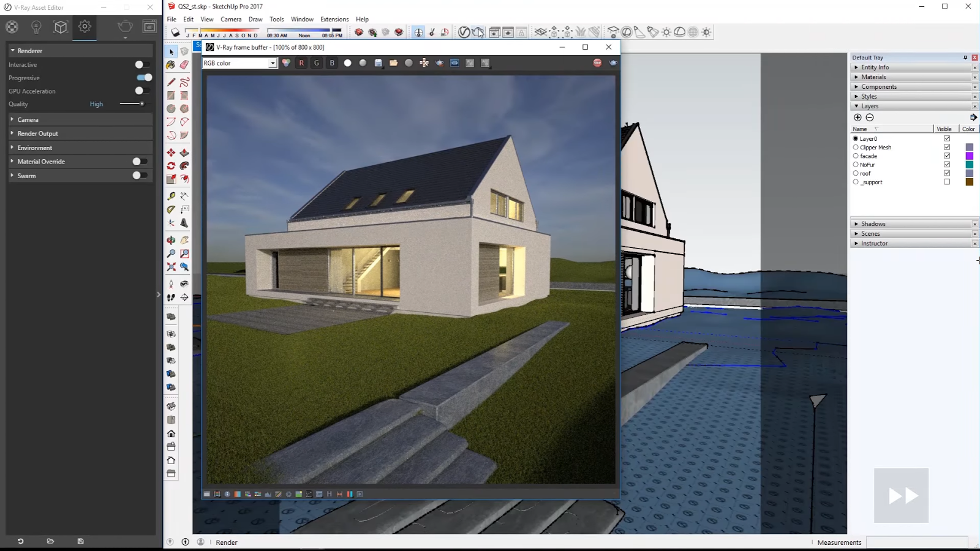Toggle Progressive rendering switch
This screenshot has height=551, width=980.
tap(145, 78)
